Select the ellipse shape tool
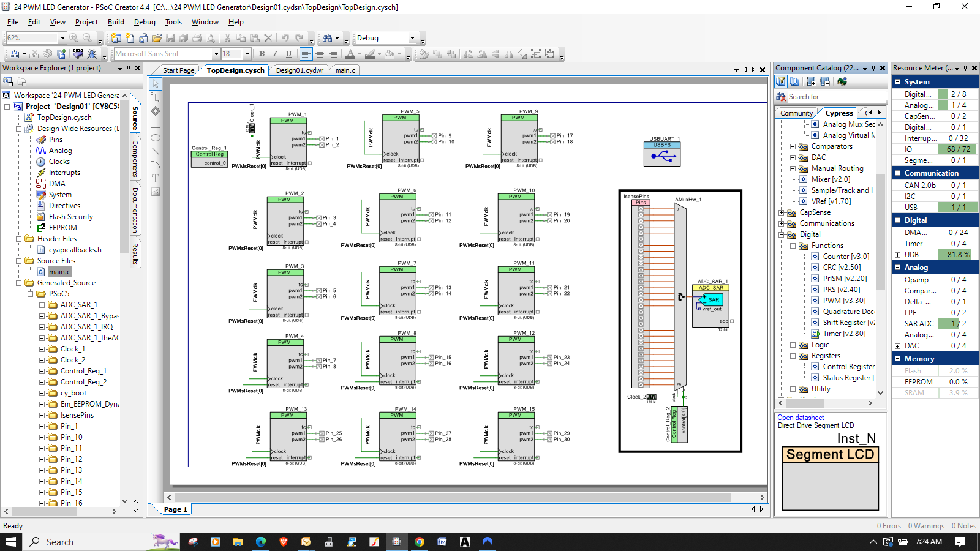The image size is (980, 551). 156,138
